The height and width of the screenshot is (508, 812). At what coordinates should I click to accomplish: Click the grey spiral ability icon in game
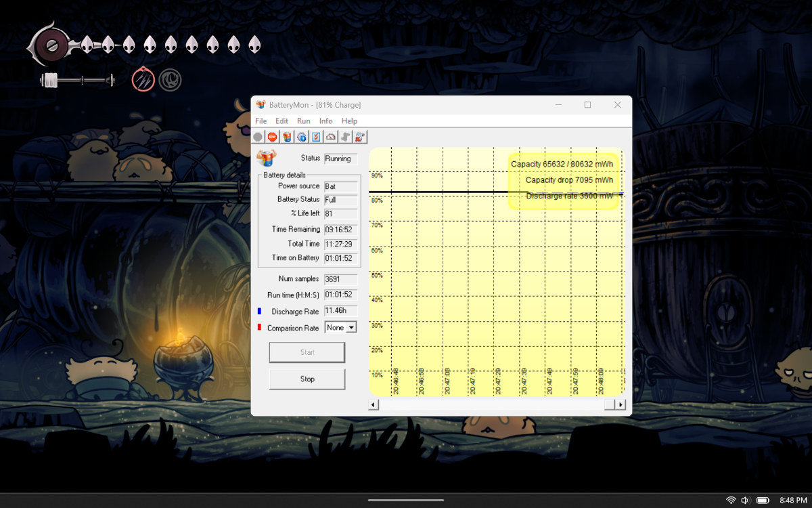point(170,80)
